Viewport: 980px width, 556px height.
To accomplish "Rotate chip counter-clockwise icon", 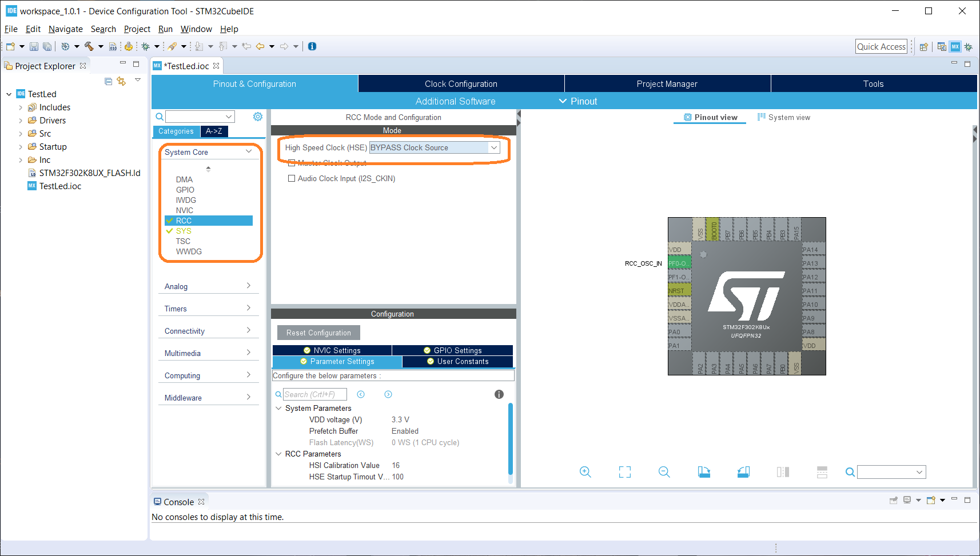I will [x=743, y=472].
